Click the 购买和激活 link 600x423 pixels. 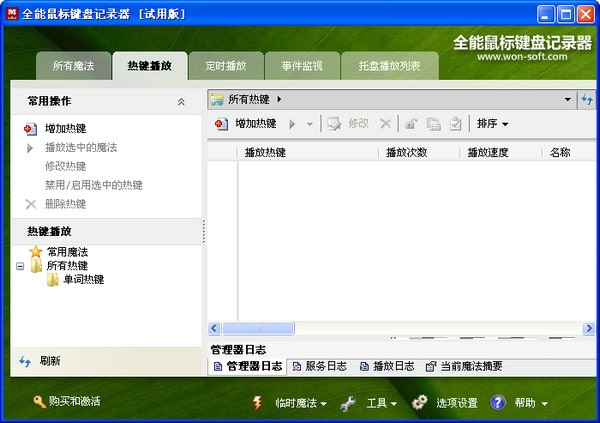(75, 401)
